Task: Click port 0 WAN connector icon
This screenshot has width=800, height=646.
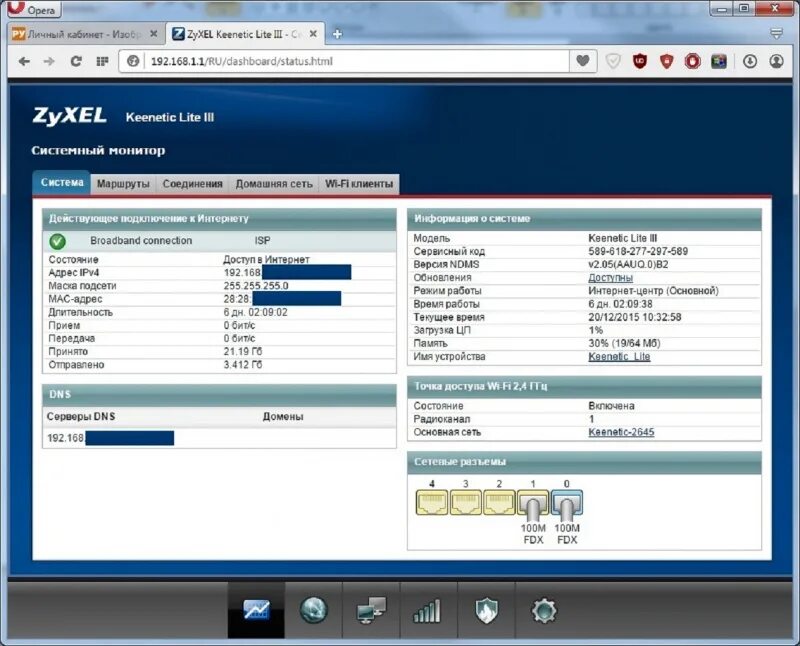Action: click(566, 503)
